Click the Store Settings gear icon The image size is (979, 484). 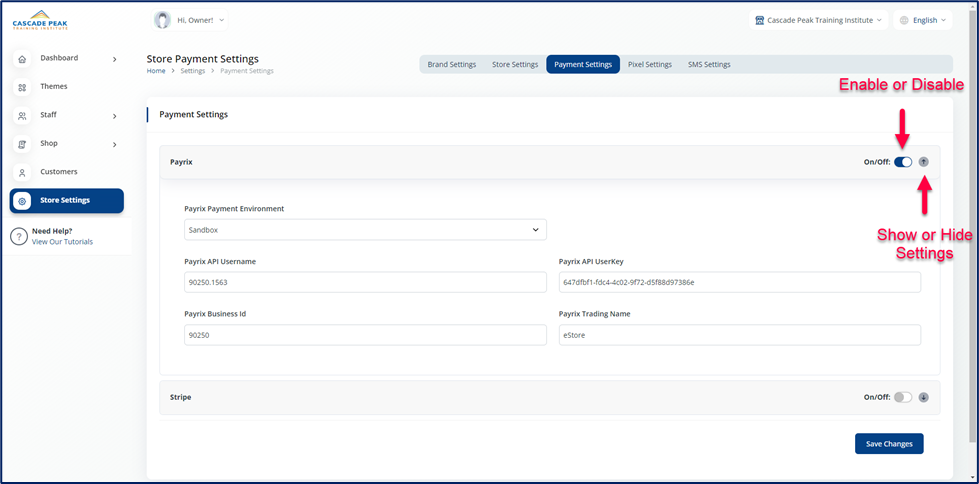tap(22, 201)
